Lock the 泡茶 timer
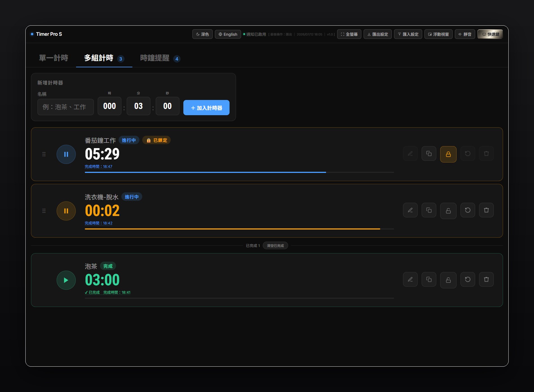This screenshot has height=392, width=534. pos(448,280)
